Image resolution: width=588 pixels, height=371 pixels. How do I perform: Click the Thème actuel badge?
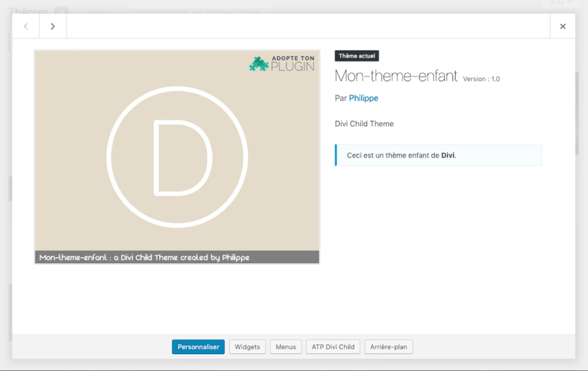click(x=357, y=56)
